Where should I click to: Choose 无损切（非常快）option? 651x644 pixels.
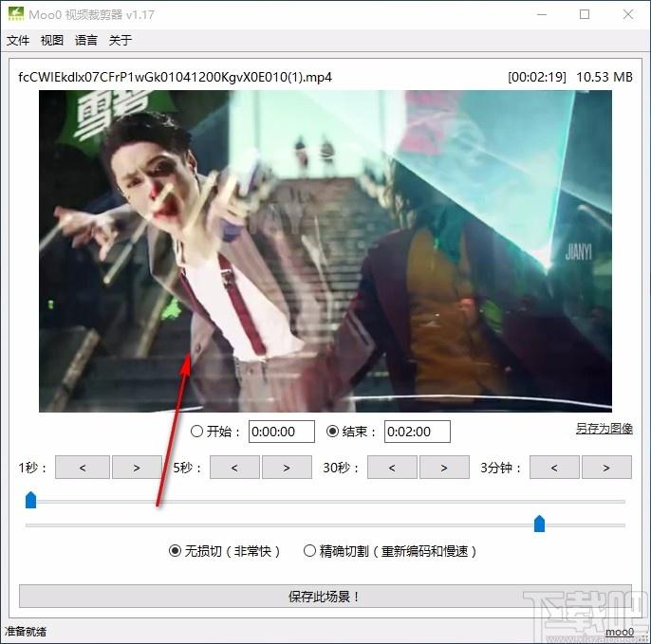click(175, 551)
